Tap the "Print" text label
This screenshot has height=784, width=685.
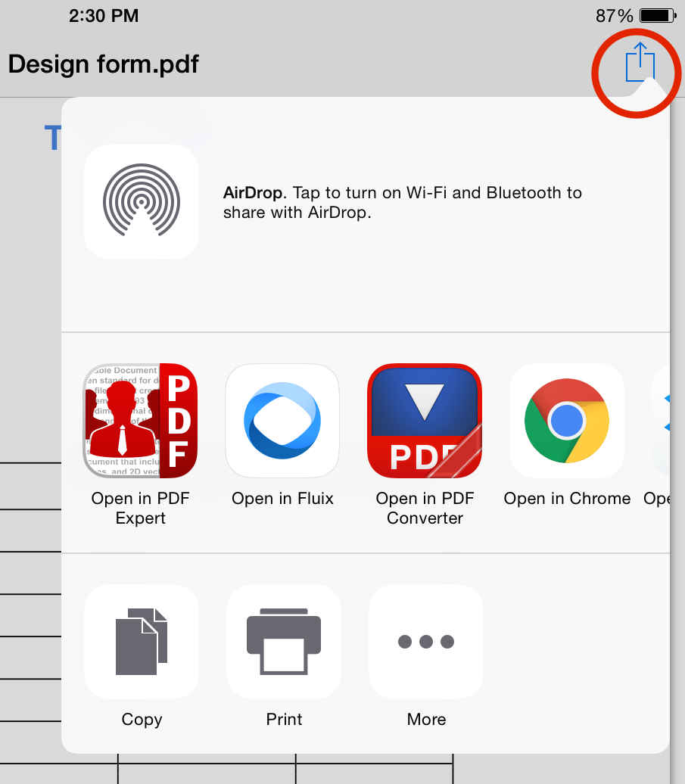coord(284,720)
